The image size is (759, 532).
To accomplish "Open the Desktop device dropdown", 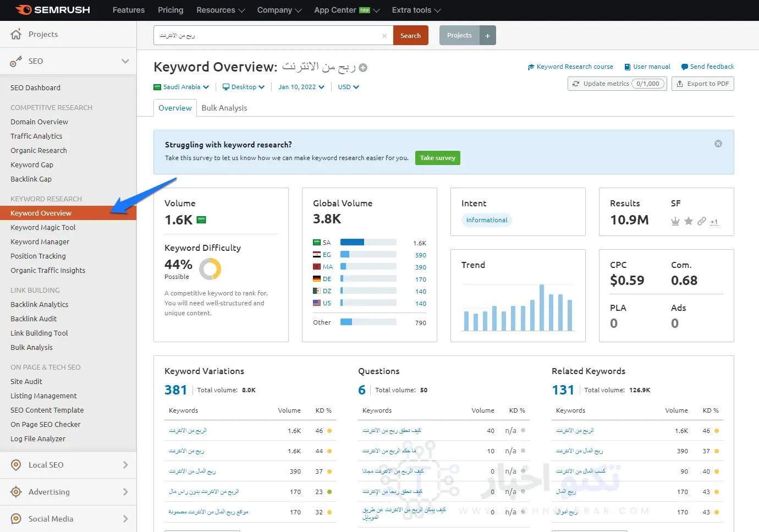I will (244, 87).
